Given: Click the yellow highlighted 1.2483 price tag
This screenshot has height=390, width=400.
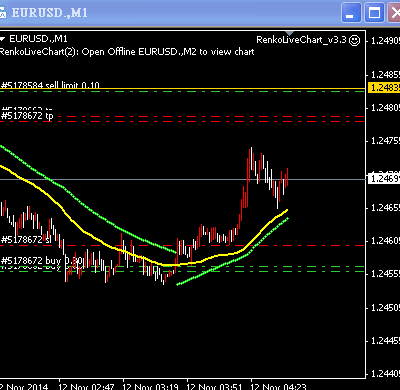Looking at the screenshot, I should coord(384,88).
